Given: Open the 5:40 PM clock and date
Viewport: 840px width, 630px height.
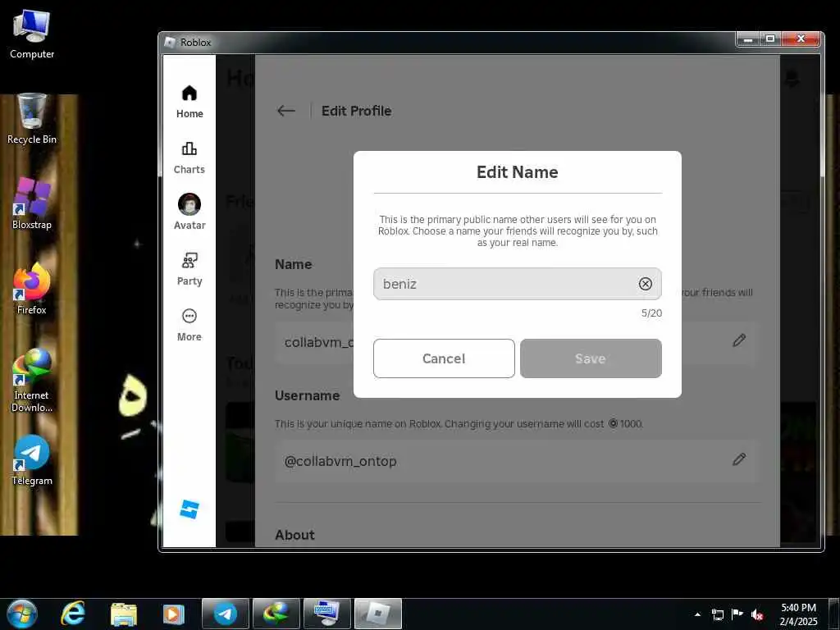Looking at the screenshot, I should coord(798,614).
